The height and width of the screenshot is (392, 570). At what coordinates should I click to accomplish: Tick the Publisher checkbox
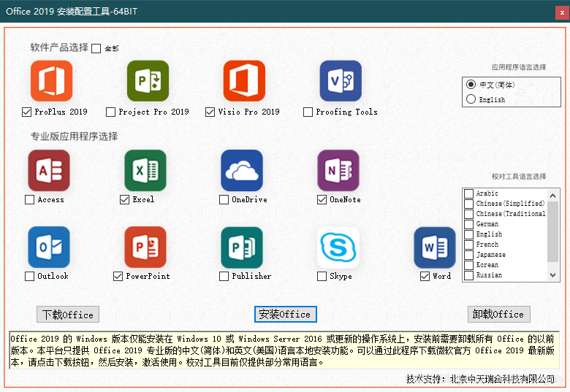tap(224, 276)
